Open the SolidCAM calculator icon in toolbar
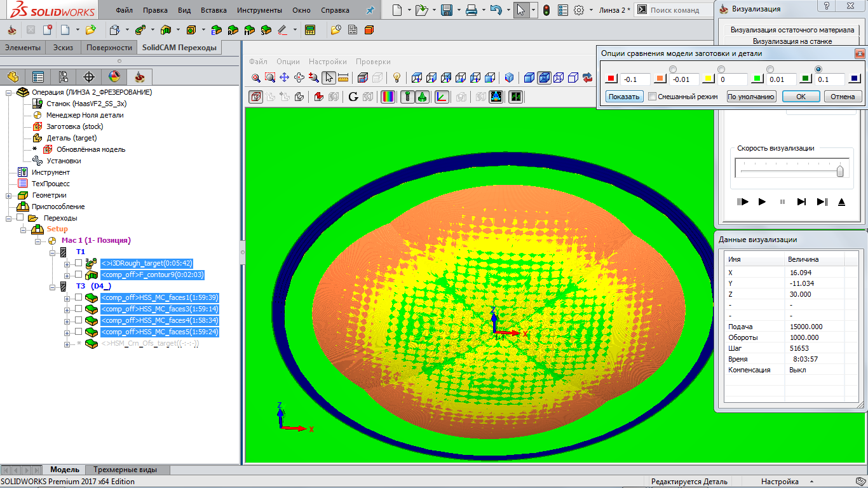 click(x=310, y=30)
